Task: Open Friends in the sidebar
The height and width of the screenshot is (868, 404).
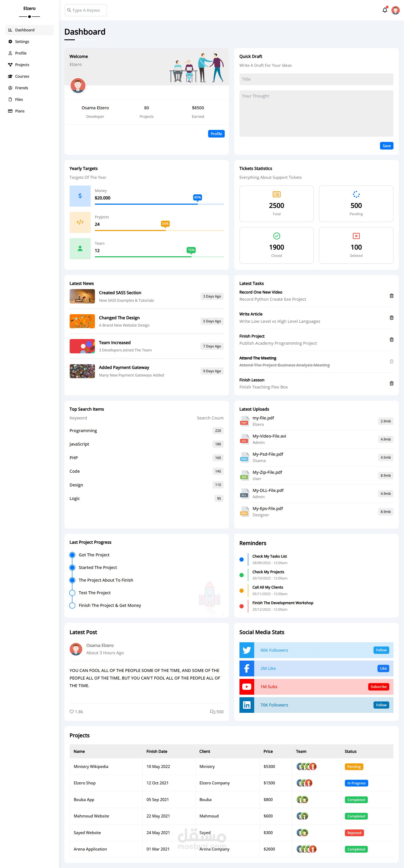Action: tap(30, 88)
